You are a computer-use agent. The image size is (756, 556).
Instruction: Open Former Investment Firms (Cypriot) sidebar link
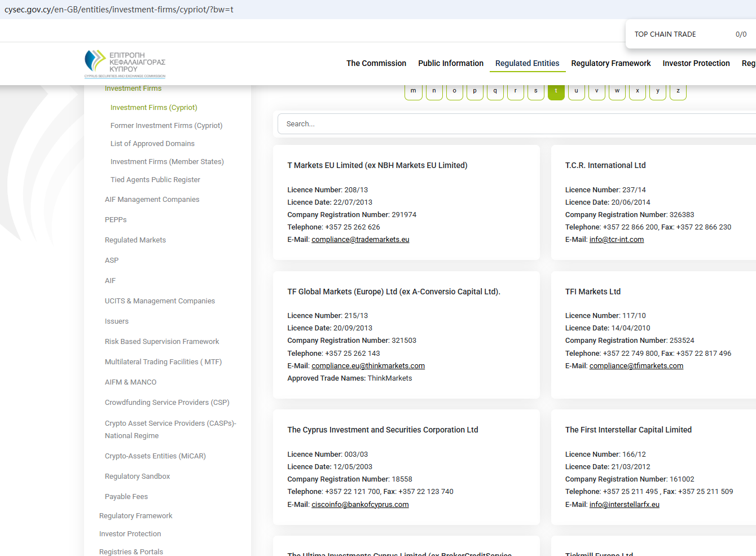166,126
